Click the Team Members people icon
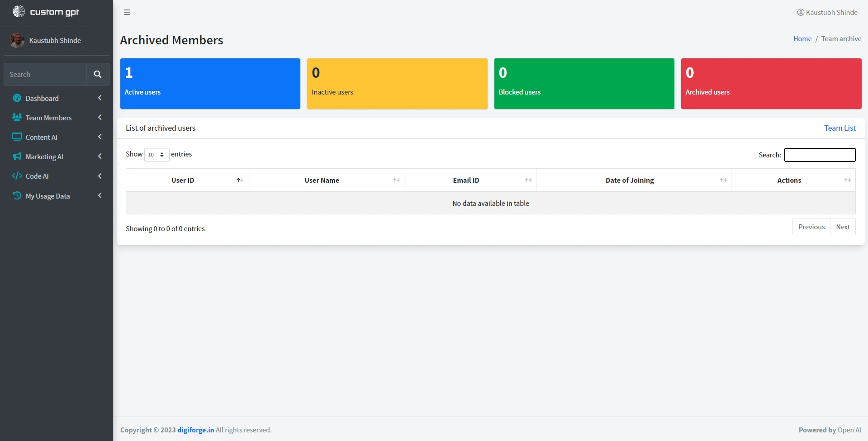Viewport: 868px width, 441px height. 17,117
